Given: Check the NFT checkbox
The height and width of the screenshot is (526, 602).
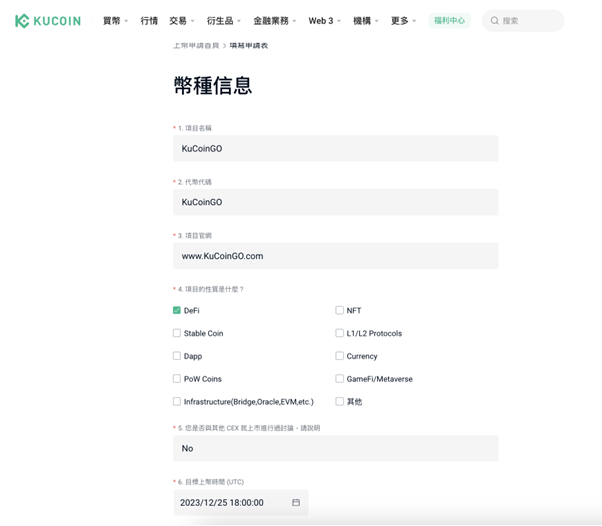Looking at the screenshot, I should pos(339,310).
